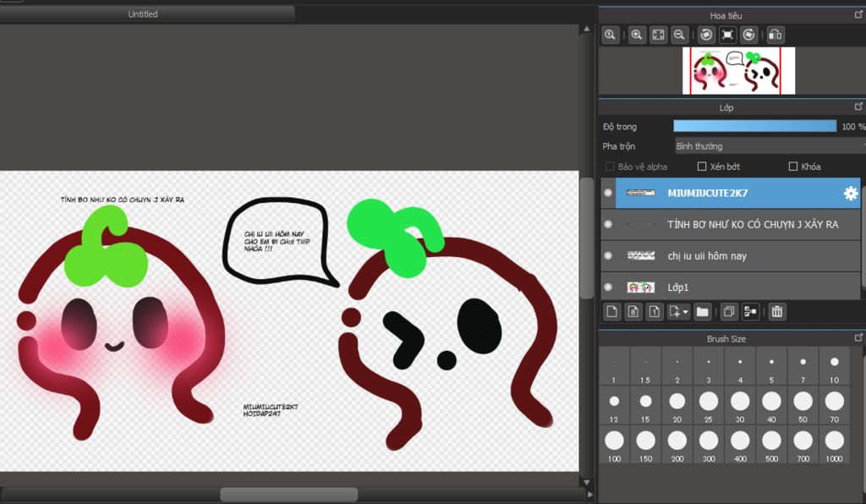
Task: Click the canvas vertical scrollbar thumb
Action: [587, 238]
